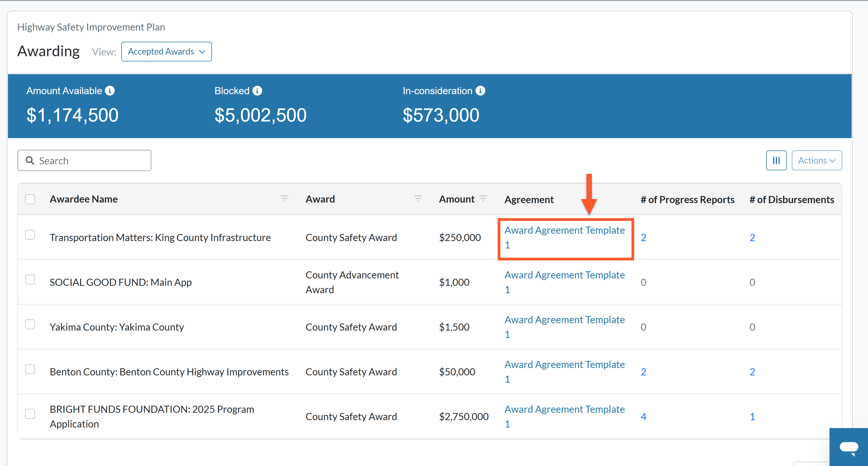Screen dimensions: 868x466
Task: Open King County disbursements count link
Action: (752, 238)
